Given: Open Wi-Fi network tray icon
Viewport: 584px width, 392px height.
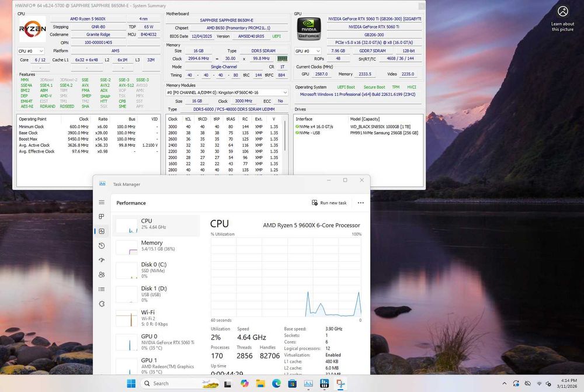Looking at the screenshot, I should pyautogui.click(x=539, y=383).
